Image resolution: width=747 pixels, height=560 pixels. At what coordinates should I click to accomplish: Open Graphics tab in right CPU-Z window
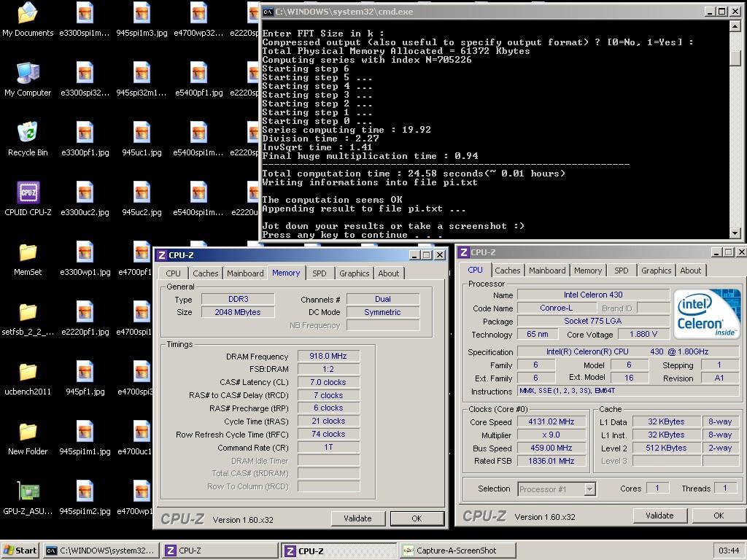pos(656,271)
